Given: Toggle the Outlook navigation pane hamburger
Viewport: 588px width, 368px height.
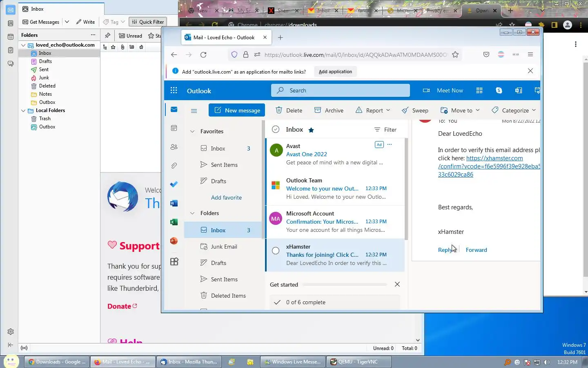Looking at the screenshot, I should pyautogui.click(x=194, y=110).
